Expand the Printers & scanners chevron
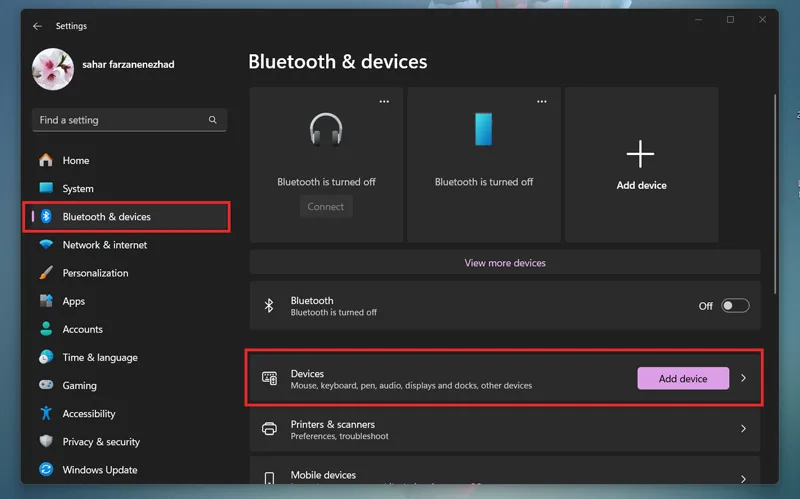 click(x=743, y=429)
